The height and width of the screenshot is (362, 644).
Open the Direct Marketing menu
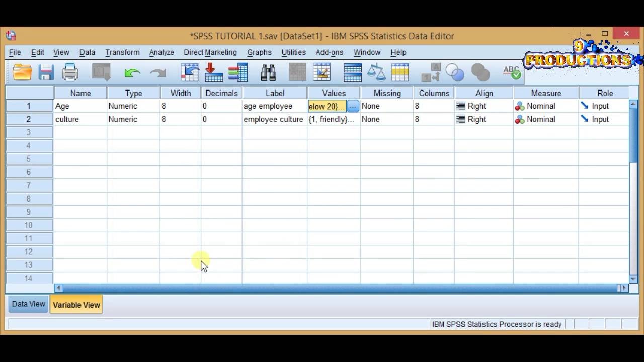coord(210,52)
